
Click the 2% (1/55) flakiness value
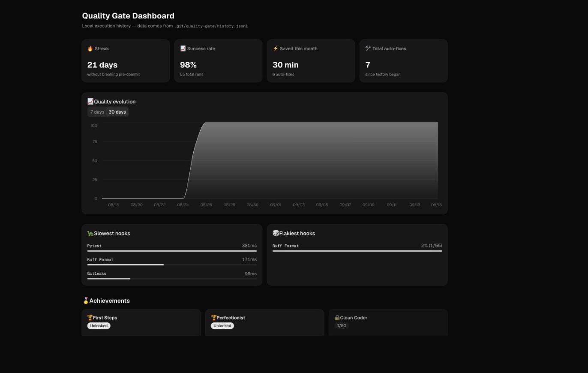tap(431, 246)
